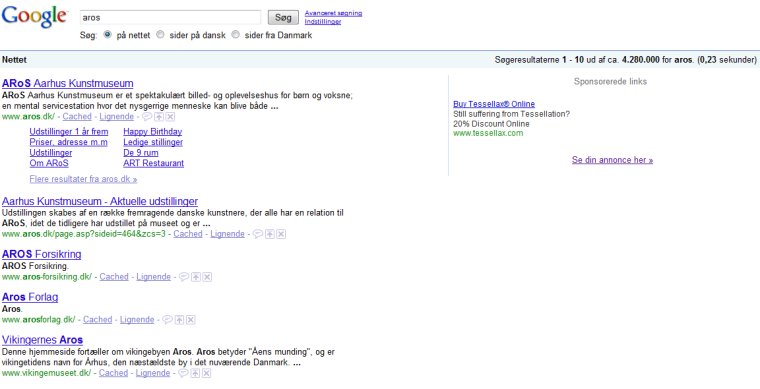Open the 'Buy Tessellax Online' sponsored link
760x389 pixels.
point(494,104)
